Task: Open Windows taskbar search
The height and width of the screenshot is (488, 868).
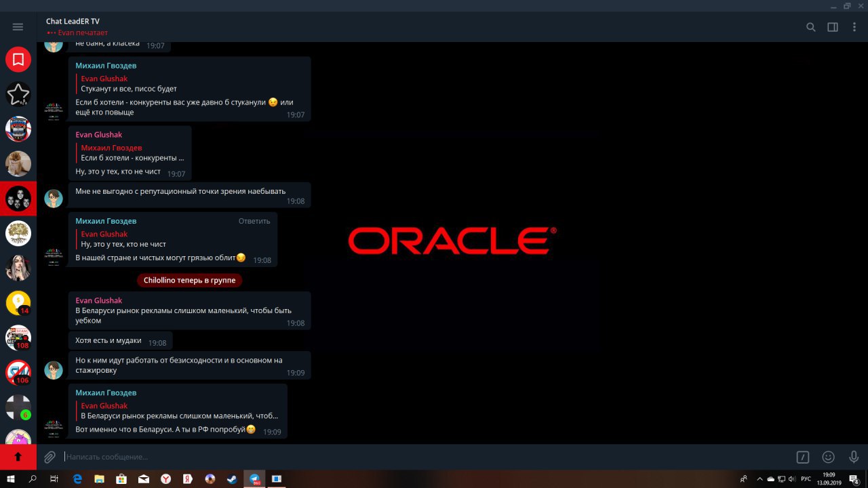Action: tap(33, 479)
